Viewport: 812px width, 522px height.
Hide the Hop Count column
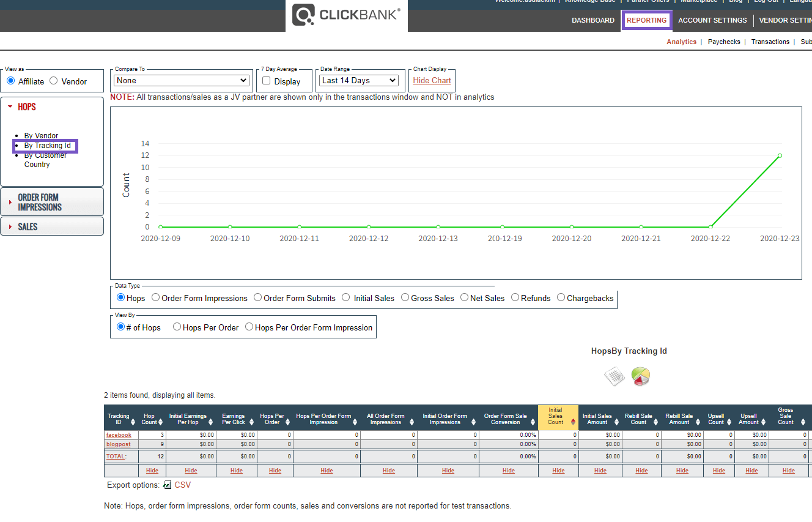(152, 471)
